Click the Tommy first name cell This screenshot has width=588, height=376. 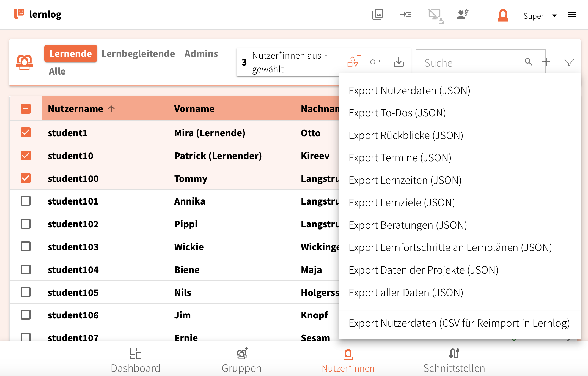click(x=191, y=178)
